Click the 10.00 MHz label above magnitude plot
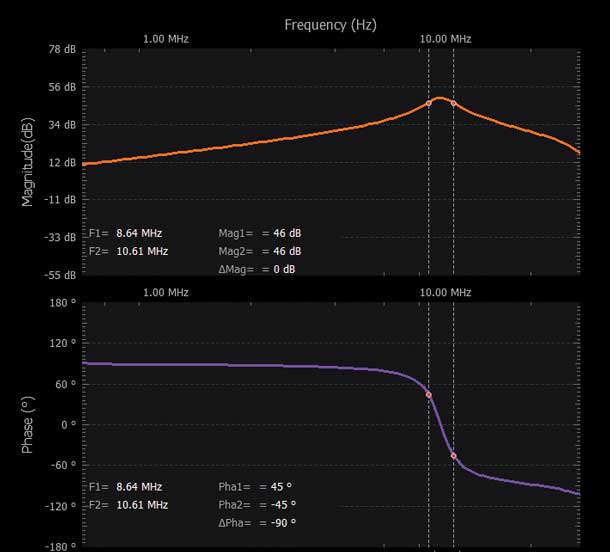Viewport: 610px width, 552px height. pyautogui.click(x=446, y=39)
